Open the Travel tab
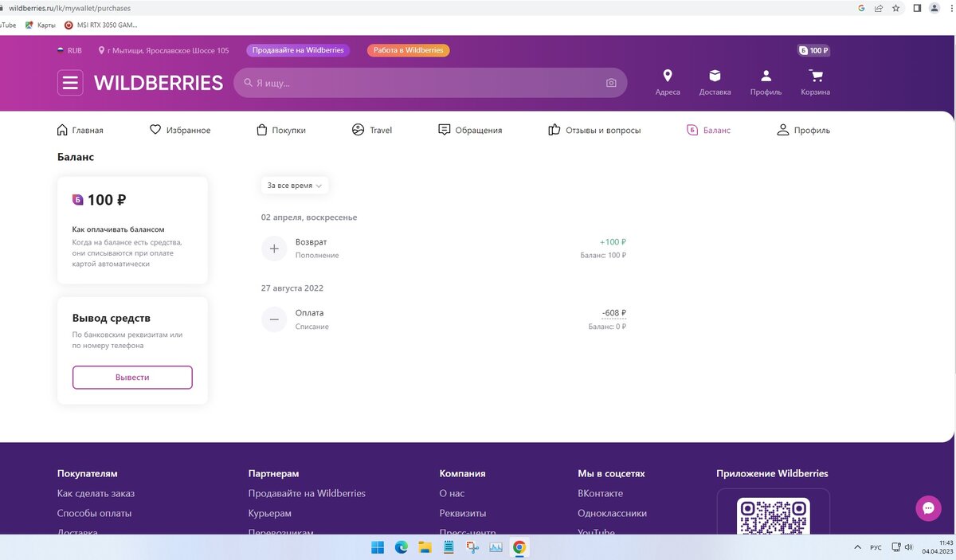Screen dimensions: 956x560 point(372,130)
